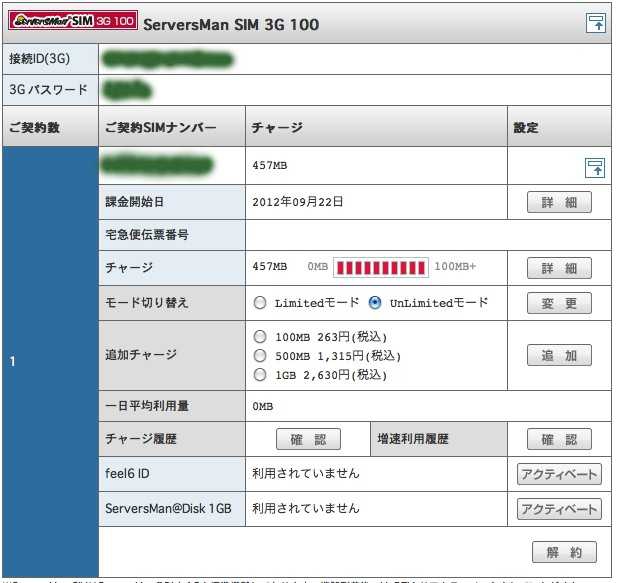Click the 課金開始日 label
Viewport: 618px width, 583px height.
click(134, 202)
